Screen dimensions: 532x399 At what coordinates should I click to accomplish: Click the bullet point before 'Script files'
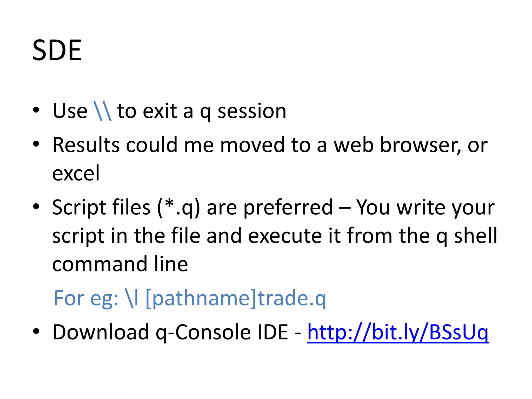(x=36, y=206)
